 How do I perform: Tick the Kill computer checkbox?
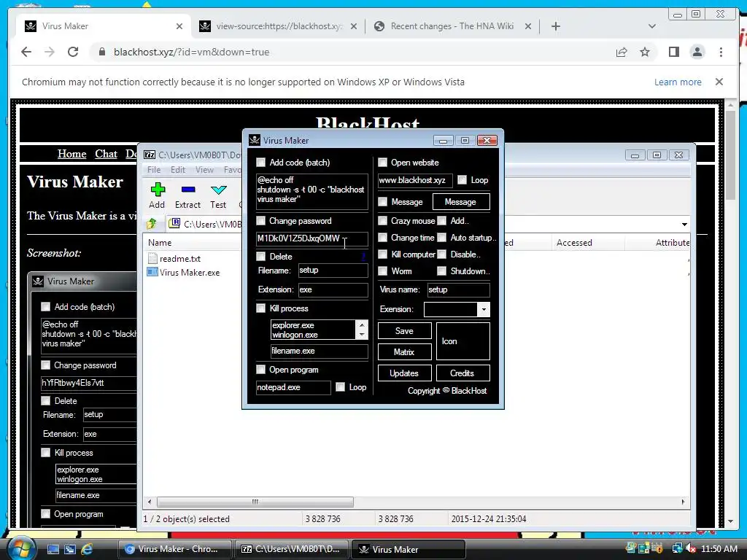[382, 254]
